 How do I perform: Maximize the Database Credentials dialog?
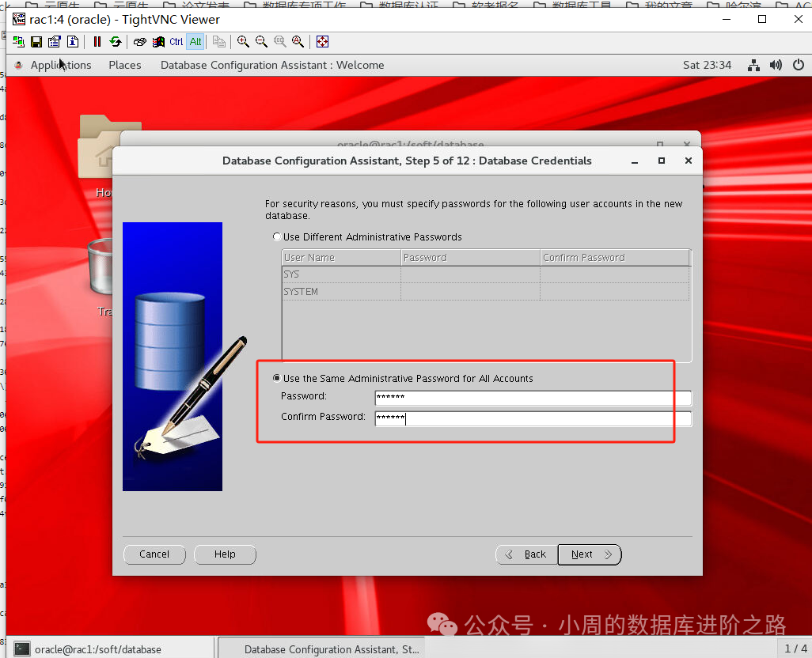662,161
